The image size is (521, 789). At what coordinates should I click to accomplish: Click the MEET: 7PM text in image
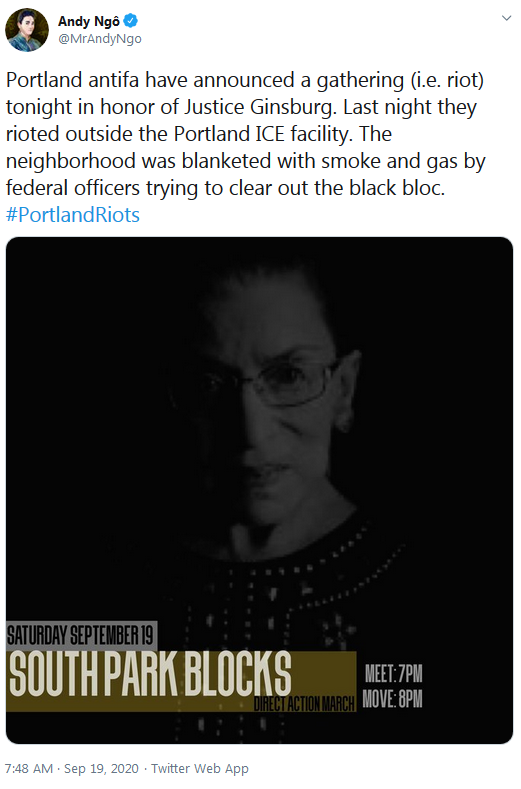click(393, 673)
